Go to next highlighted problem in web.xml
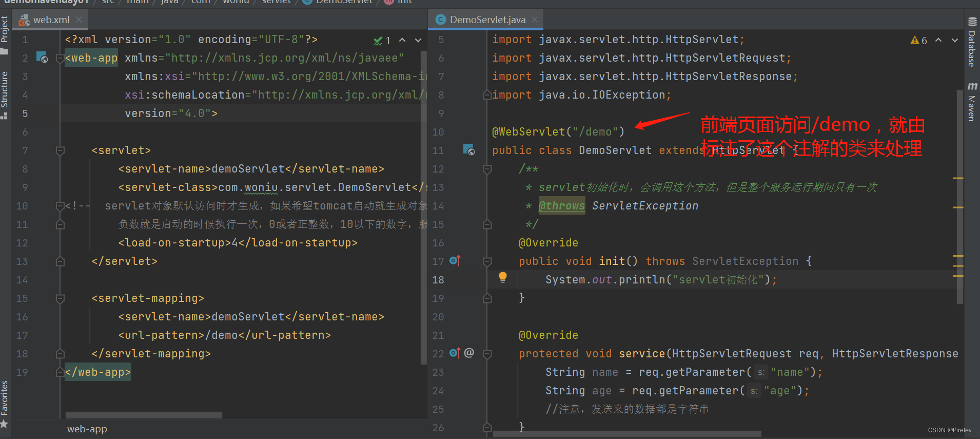 click(418, 40)
